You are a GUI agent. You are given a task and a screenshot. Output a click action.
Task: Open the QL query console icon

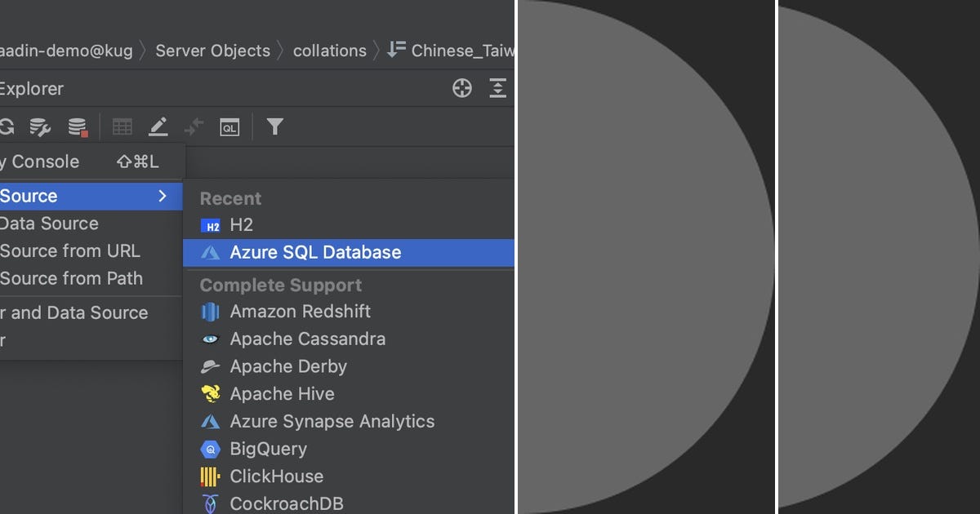click(x=229, y=127)
